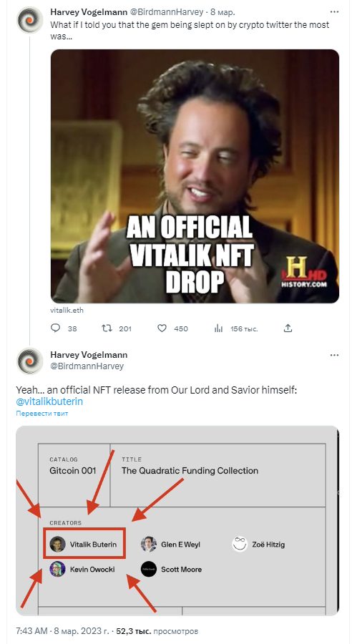Click Harvey Vogelmann's avatar on the second tweet
352x644 pixels.
pos(29,361)
